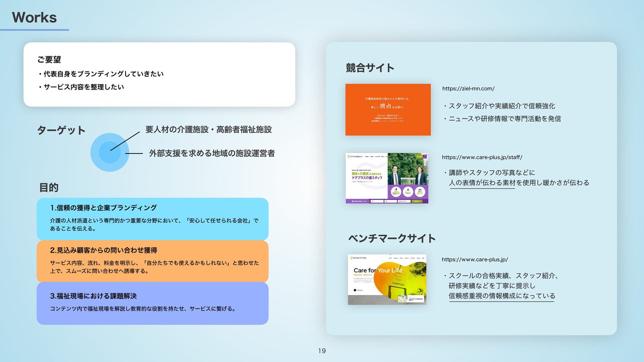644x362 pixels.
Task: Click the ご要望 white request card
Action: (x=159, y=74)
